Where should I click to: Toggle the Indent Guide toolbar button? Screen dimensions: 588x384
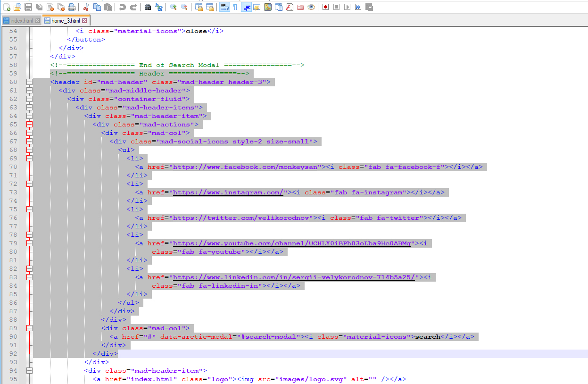[x=247, y=7]
